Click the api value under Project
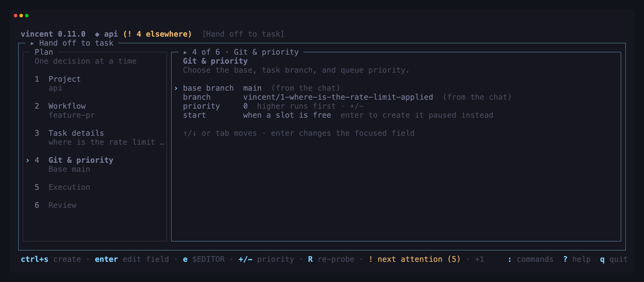The image size is (644, 282). coord(55,88)
